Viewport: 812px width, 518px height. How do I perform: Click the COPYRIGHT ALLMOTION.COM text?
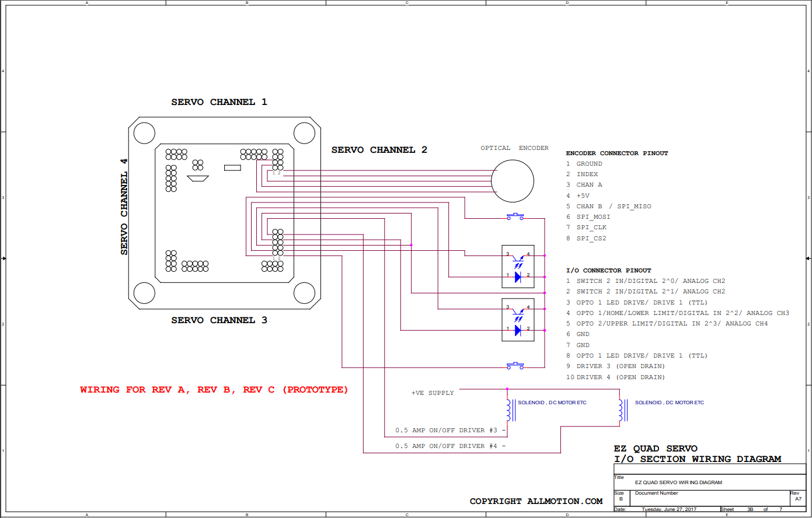(536, 501)
